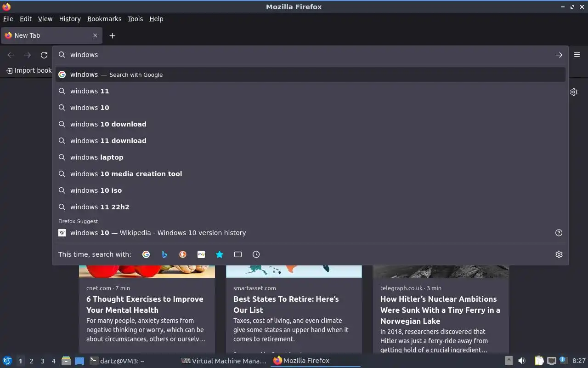Open Wikipedia Windows 10 version history suggestion
588x368 pixels.
[303, 233]
